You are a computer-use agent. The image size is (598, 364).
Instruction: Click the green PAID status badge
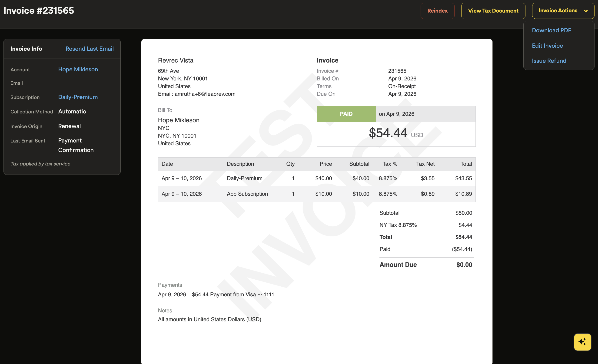[346, 114]
